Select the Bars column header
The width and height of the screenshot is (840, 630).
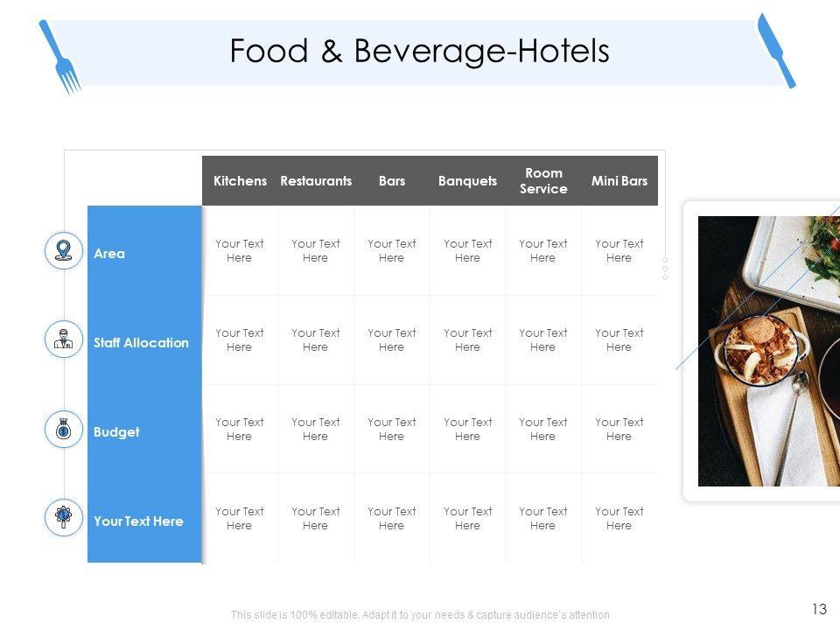[x=392, y=181]
